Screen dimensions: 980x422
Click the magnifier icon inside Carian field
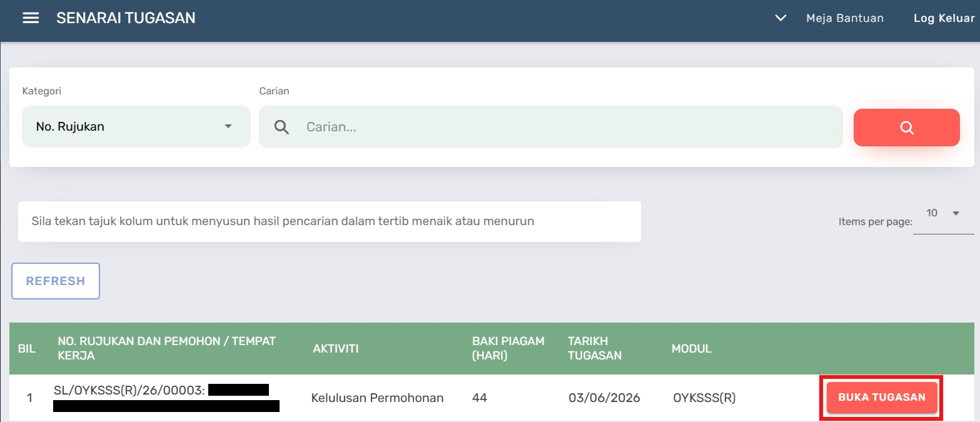(x=282, y=127)
